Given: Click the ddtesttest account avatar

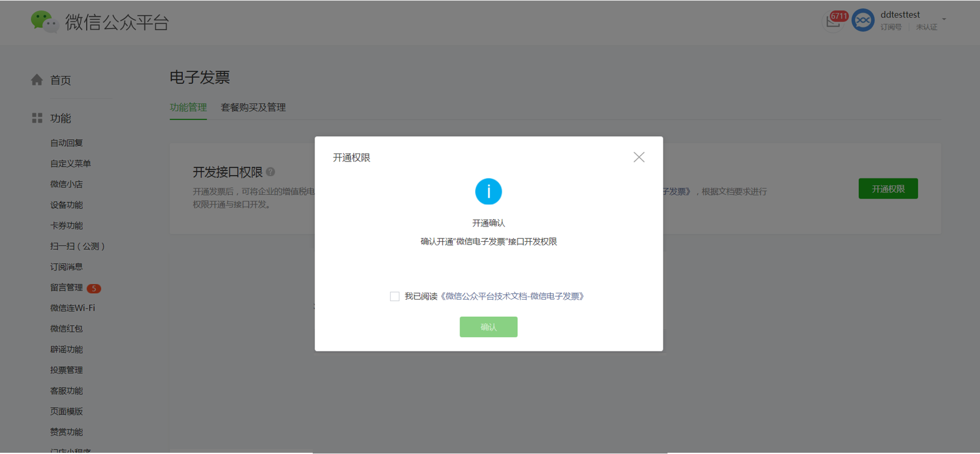Looking at the screenshot, I should [x=863, y=20].
